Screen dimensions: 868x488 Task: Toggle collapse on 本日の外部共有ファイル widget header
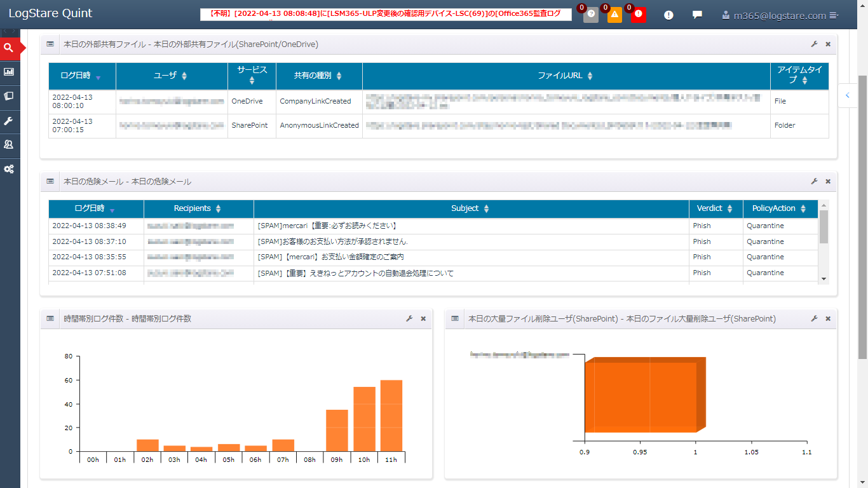[x=50, y=44]
